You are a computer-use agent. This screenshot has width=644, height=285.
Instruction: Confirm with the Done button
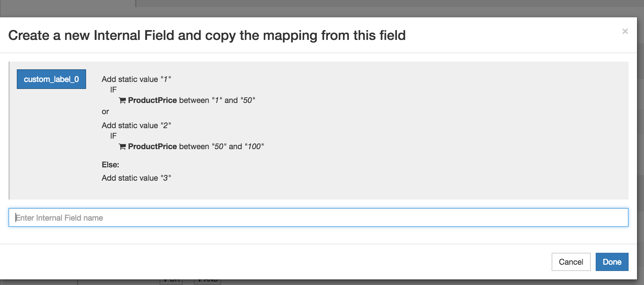[x=612, y=262]
